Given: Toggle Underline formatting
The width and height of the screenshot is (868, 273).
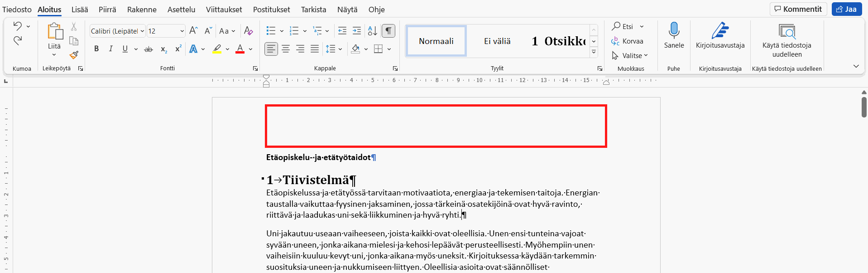Looking at the screenshot, I should (x=125, y=49).
